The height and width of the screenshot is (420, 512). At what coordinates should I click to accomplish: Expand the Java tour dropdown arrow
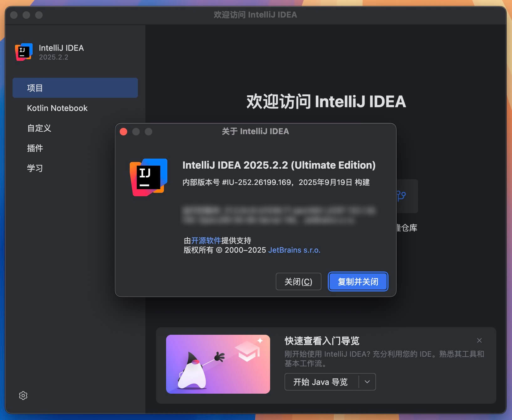tap(367, 382)
